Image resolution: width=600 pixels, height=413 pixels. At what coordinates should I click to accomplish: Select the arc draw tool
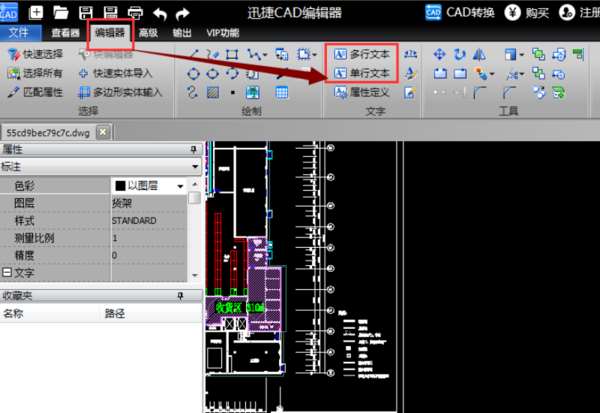pyautogui.click(x=232, y=73)
